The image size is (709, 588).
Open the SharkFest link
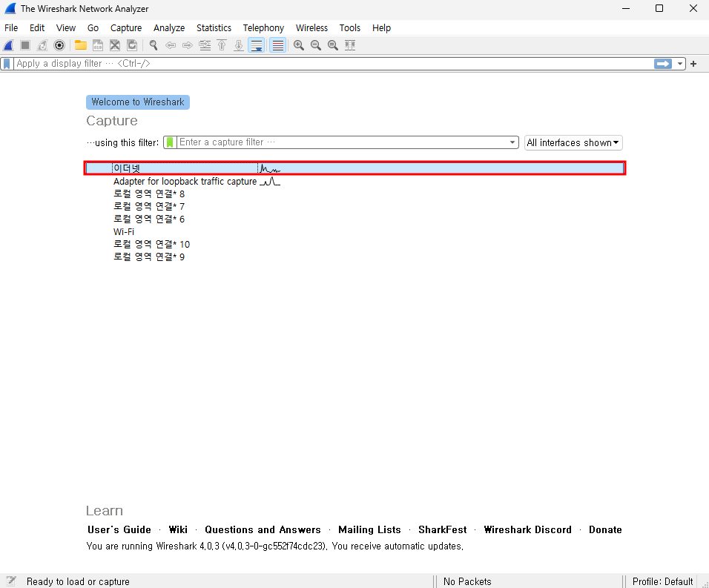(442, 529)
